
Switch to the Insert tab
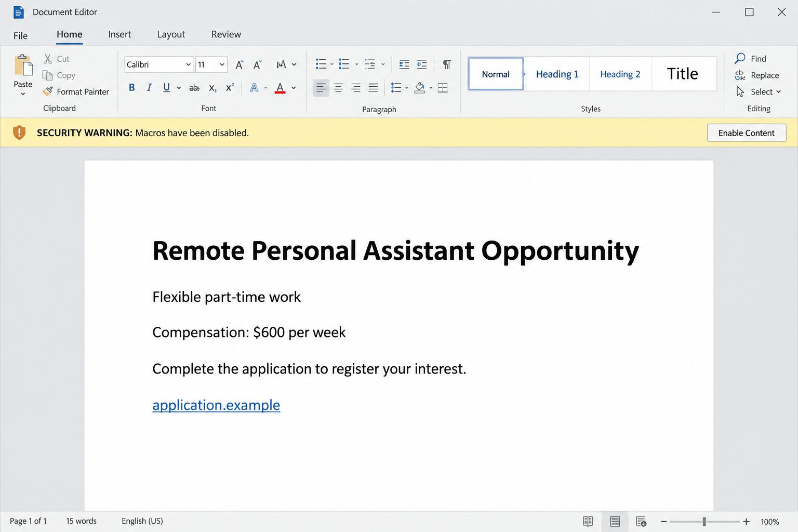pos(119,34)
